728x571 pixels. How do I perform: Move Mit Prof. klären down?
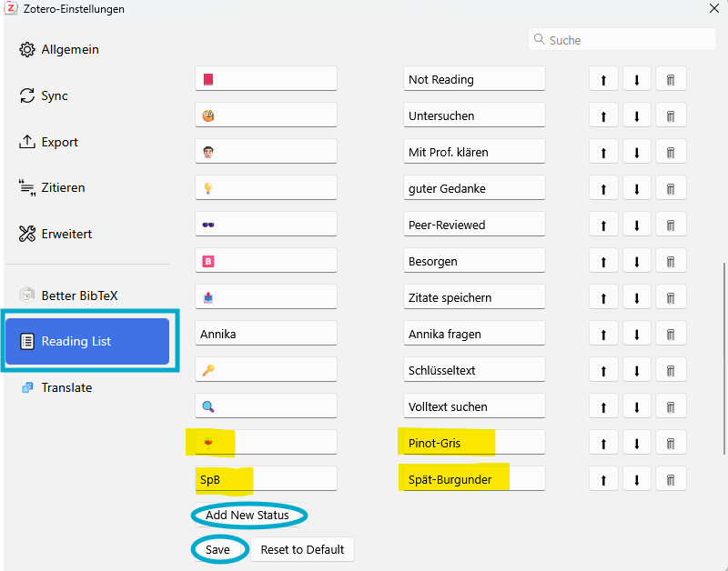636,152
